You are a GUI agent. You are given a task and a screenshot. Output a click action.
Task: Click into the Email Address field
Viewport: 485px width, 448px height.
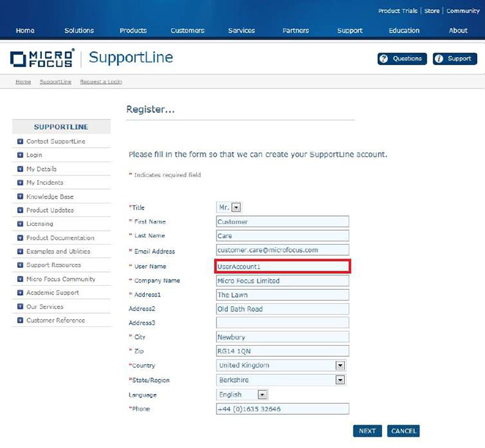282,250
